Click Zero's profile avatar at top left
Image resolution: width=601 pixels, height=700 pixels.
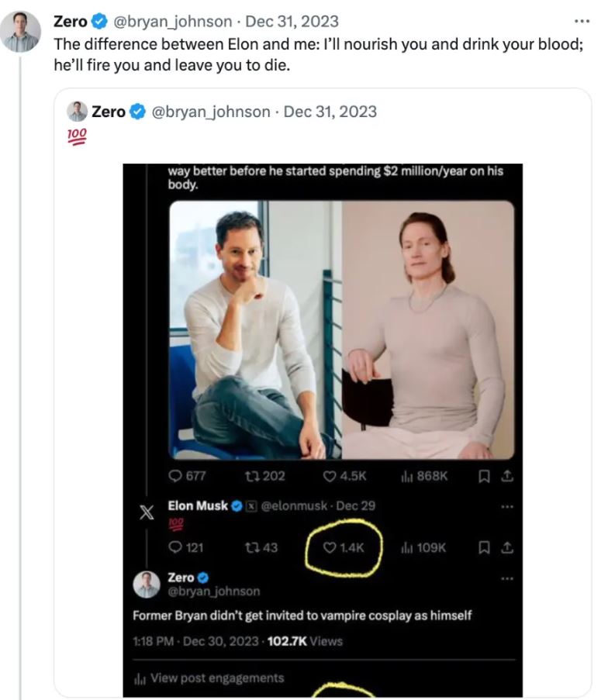click(20, 32)
